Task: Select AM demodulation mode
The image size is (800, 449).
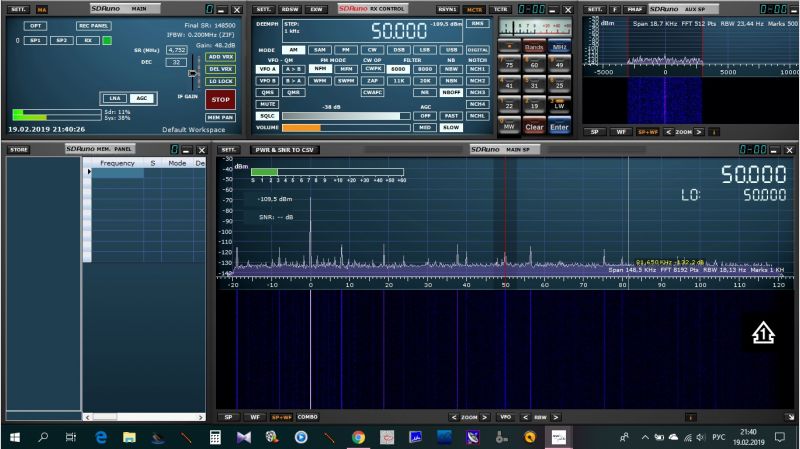Action: [x=293, y=50]
